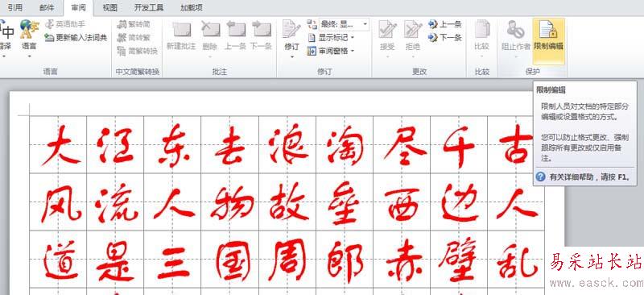The height and width of the screenshot is (295, 644).
Task: Expand the Delete comment (删除) dropdown arrow
Action: [x=210, y=56]
